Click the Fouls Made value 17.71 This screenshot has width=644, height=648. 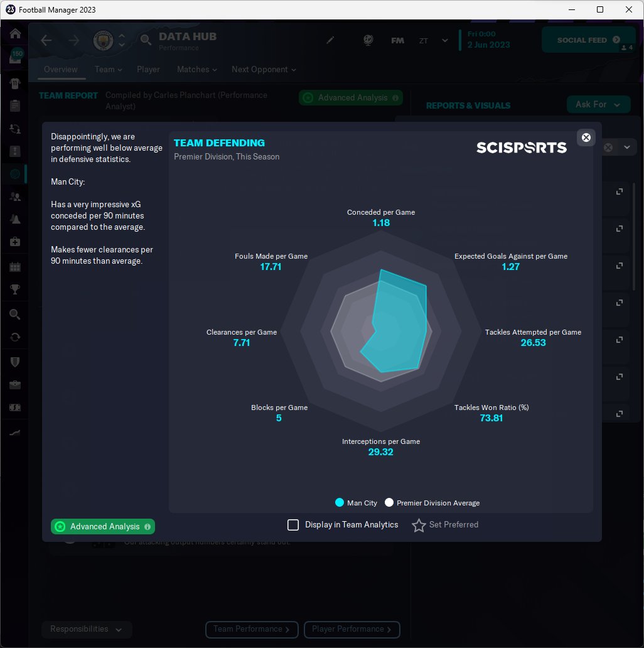tap(271, 267)
